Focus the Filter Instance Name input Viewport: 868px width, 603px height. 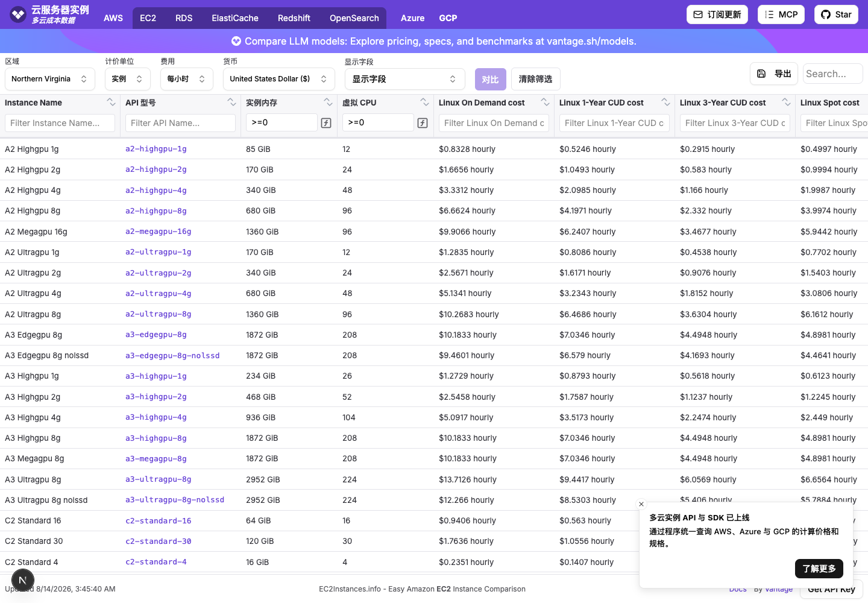[60, 123]
